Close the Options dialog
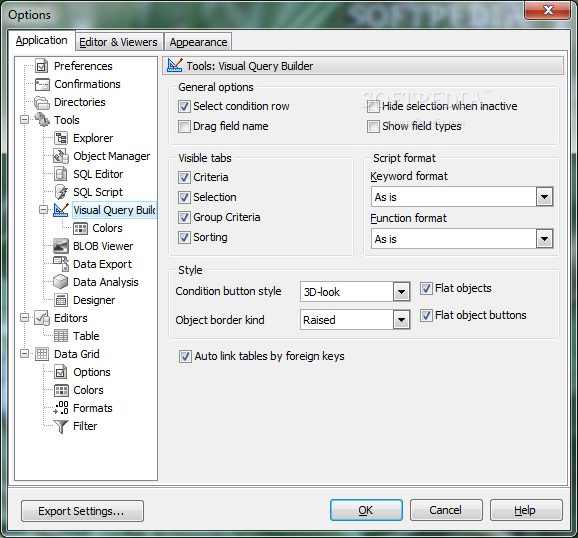 [548, 10]
